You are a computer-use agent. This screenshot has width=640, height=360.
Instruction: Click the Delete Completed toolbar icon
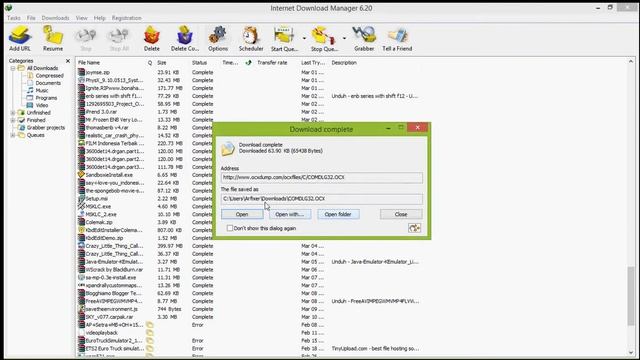point(184,38)
